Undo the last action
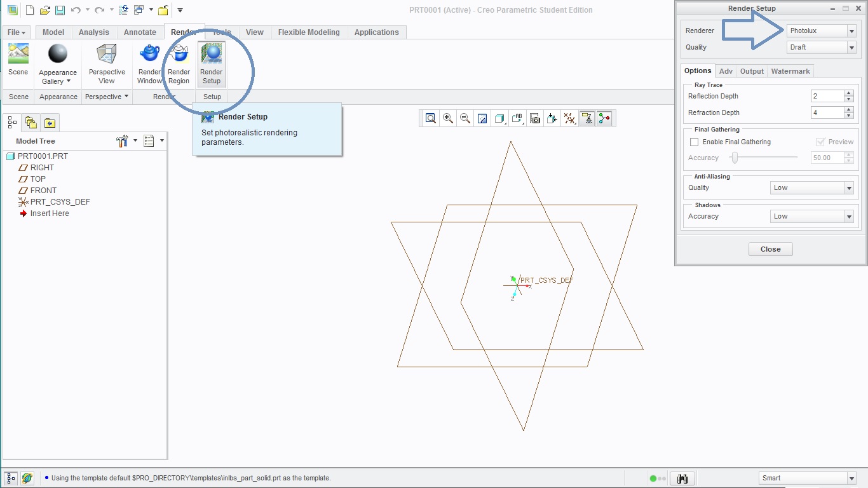 (76, 10)
